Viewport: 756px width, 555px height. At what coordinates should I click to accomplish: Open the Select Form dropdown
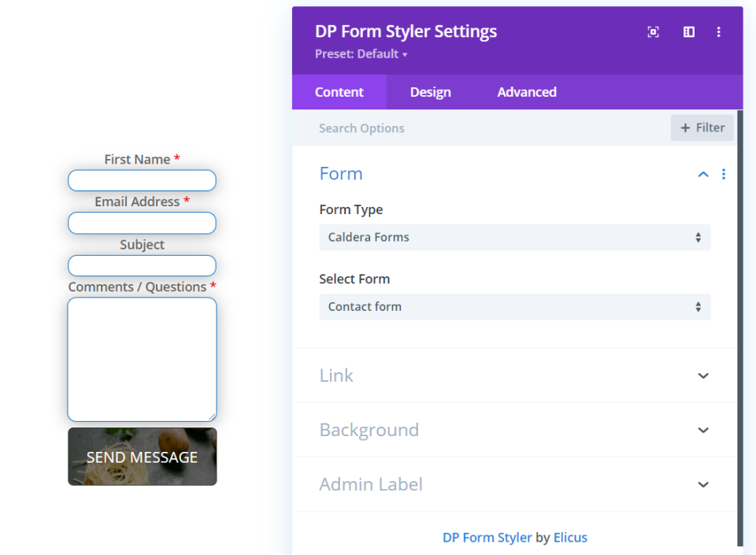coord(514,307)
